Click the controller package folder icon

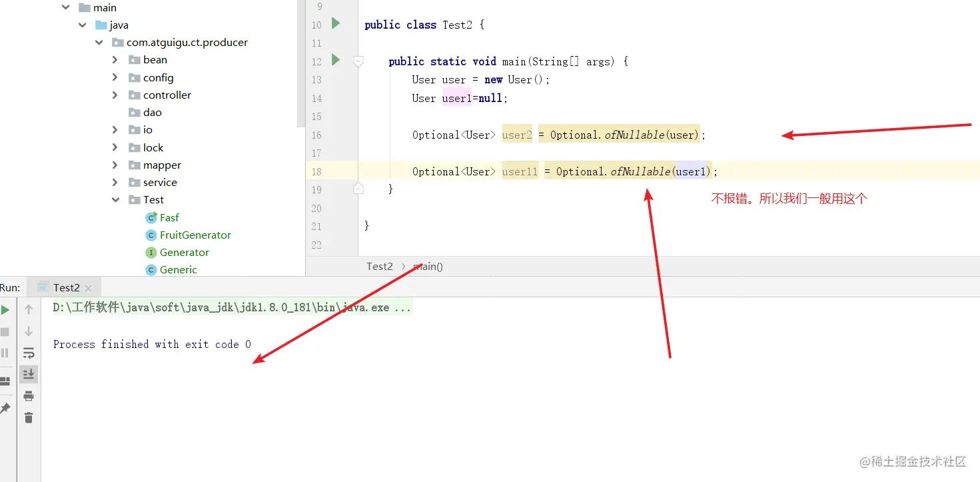[134, 95]
